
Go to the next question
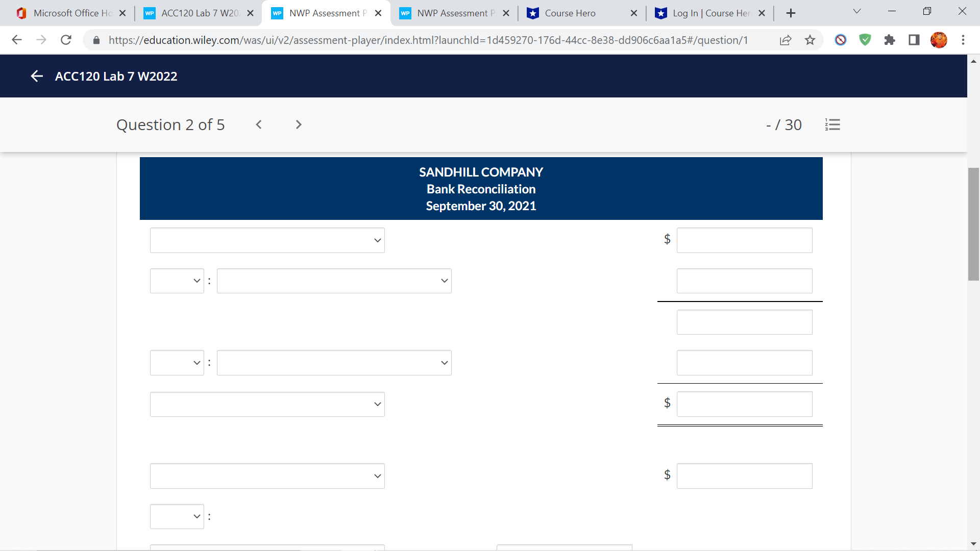click(298, 124)
